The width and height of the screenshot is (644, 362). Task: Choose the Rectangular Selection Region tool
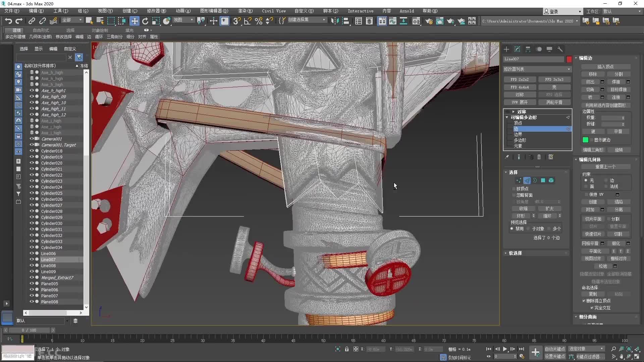coord(111,21)
